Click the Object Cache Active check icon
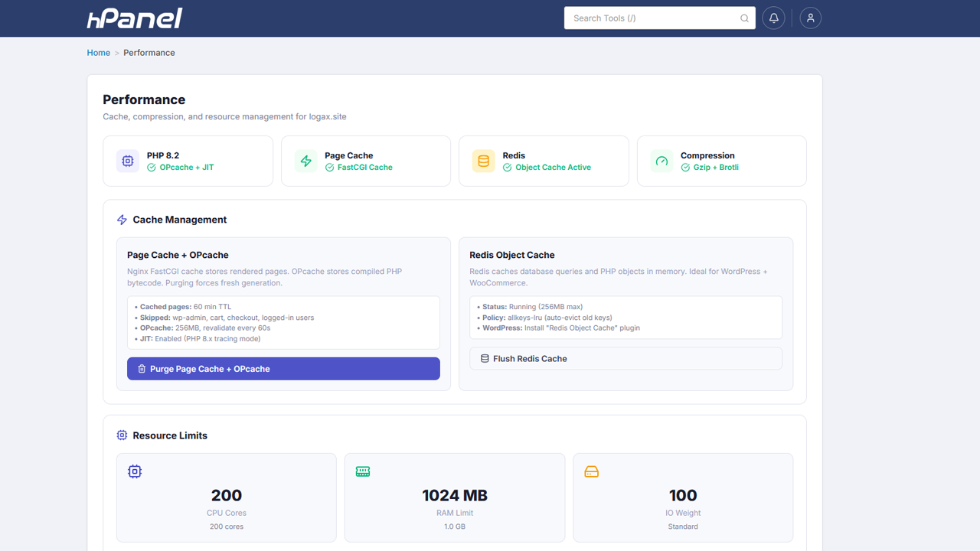This screenshot has width=980, height=551. click(508, 168)
